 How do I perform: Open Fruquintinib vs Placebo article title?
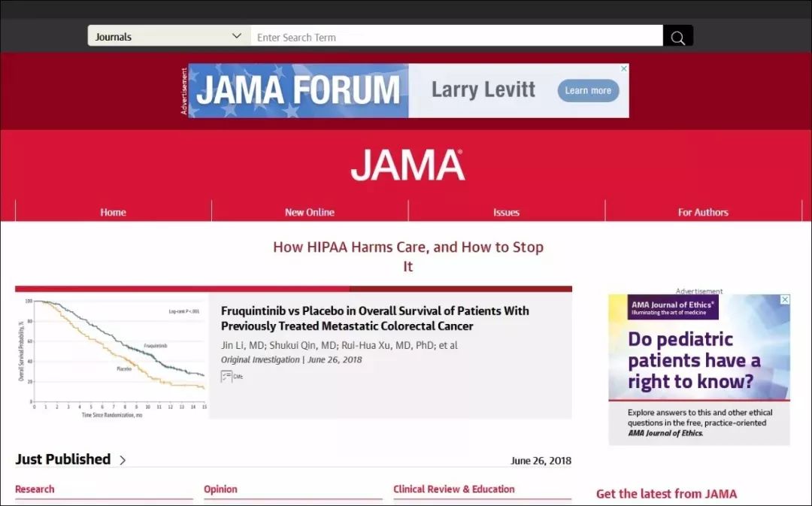pos(375,319)
